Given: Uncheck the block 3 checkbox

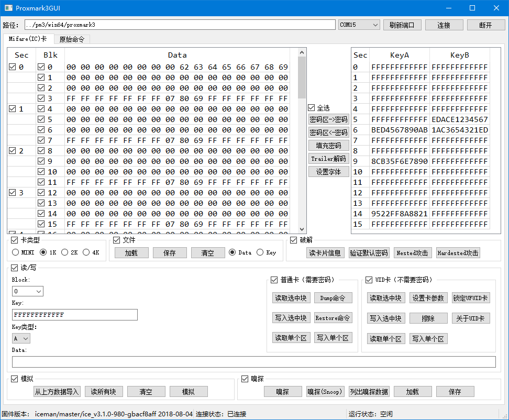Looking at the screenshot, I should click(41, 98).
